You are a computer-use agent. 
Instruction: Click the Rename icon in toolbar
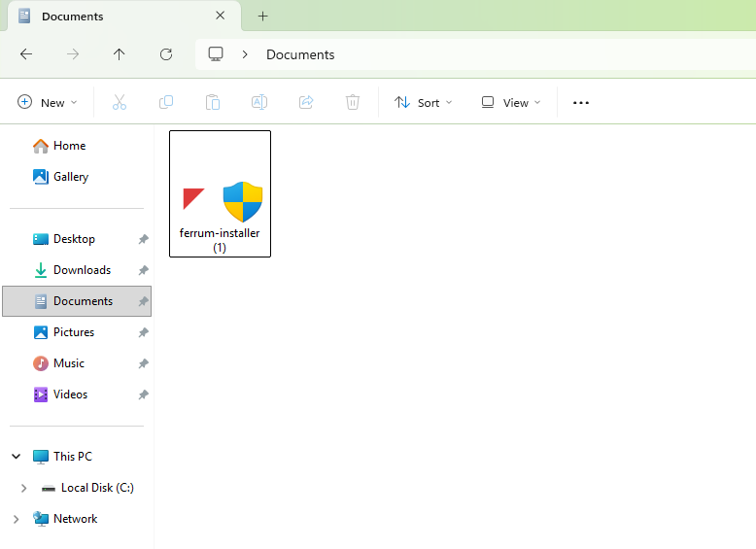[259, 102]
